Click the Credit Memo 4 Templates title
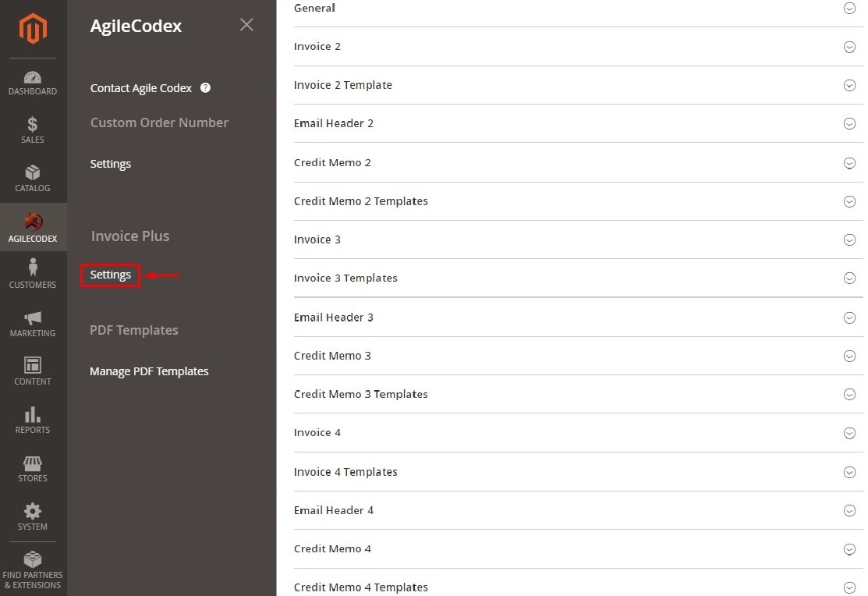The height and width of the screenshot is (596, 868). click(x=360, y=587)
